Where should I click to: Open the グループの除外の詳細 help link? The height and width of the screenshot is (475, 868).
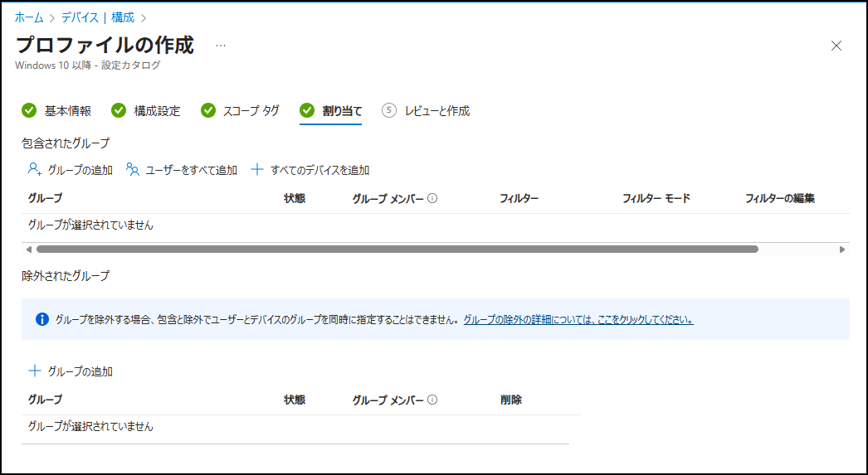578,319
